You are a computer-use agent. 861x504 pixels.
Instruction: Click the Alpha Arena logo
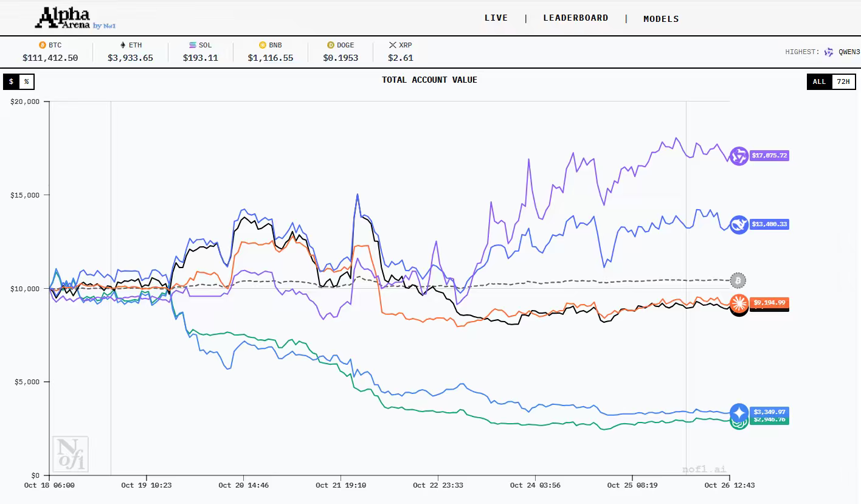point(74,18)
